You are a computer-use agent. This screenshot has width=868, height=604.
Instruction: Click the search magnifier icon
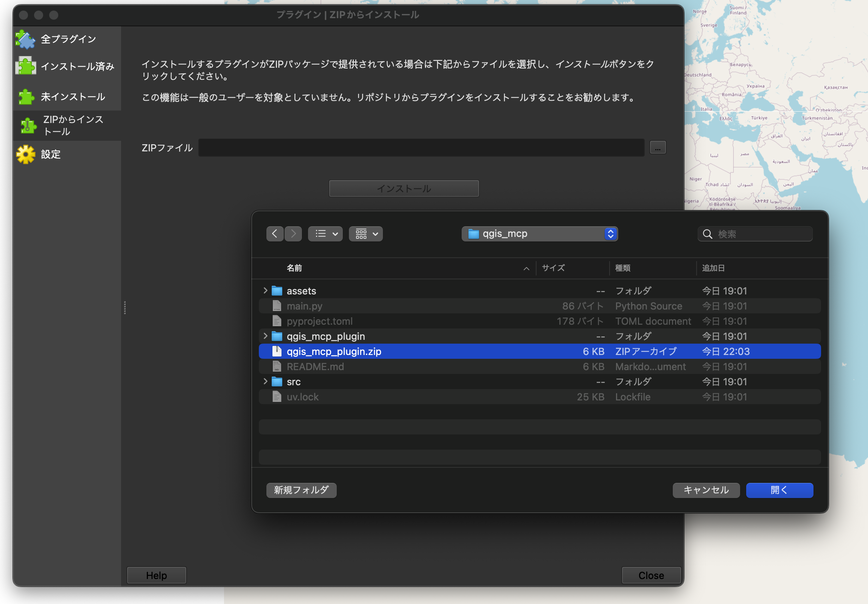point(707,234)
